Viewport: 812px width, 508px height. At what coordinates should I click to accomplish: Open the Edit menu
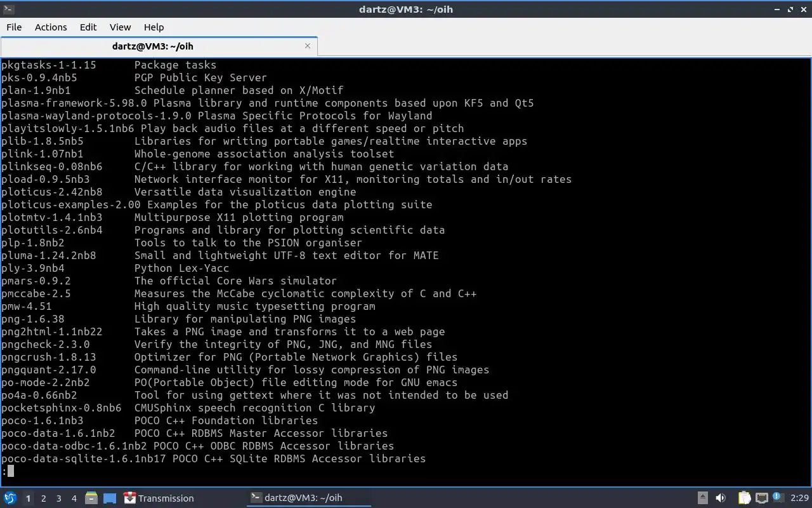[88, 27]
